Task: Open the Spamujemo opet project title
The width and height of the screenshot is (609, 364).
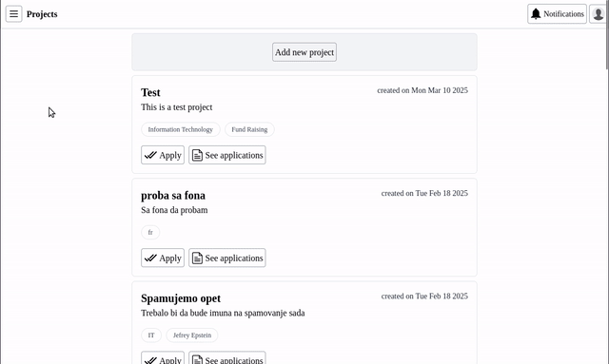Action: 181,298
